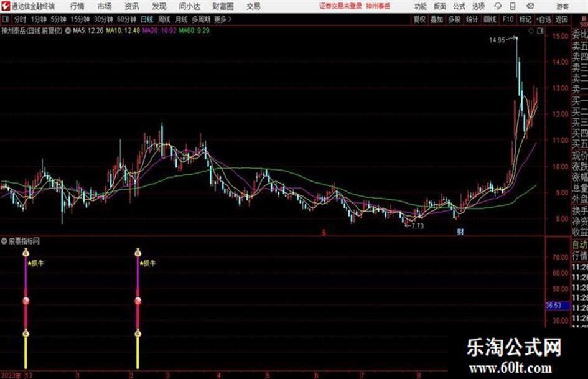Select the 日线 daily period tab
The image size is (588, 379).
147,19
